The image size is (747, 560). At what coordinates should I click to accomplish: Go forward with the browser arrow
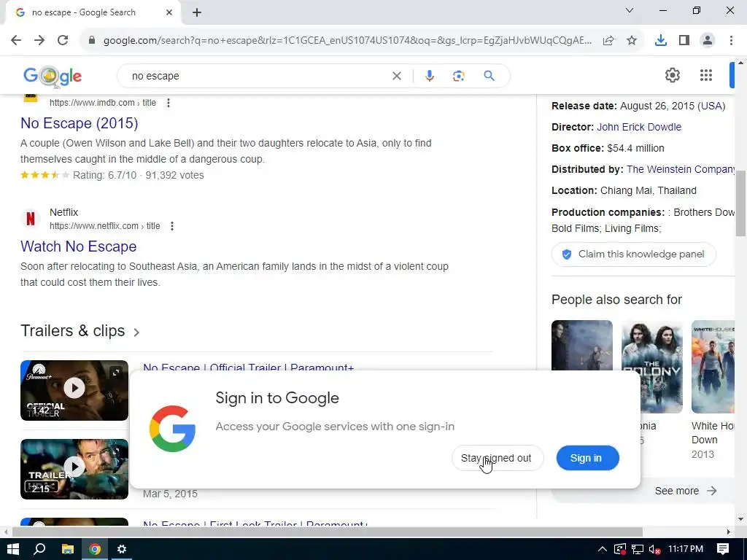(x=39, y=41)
